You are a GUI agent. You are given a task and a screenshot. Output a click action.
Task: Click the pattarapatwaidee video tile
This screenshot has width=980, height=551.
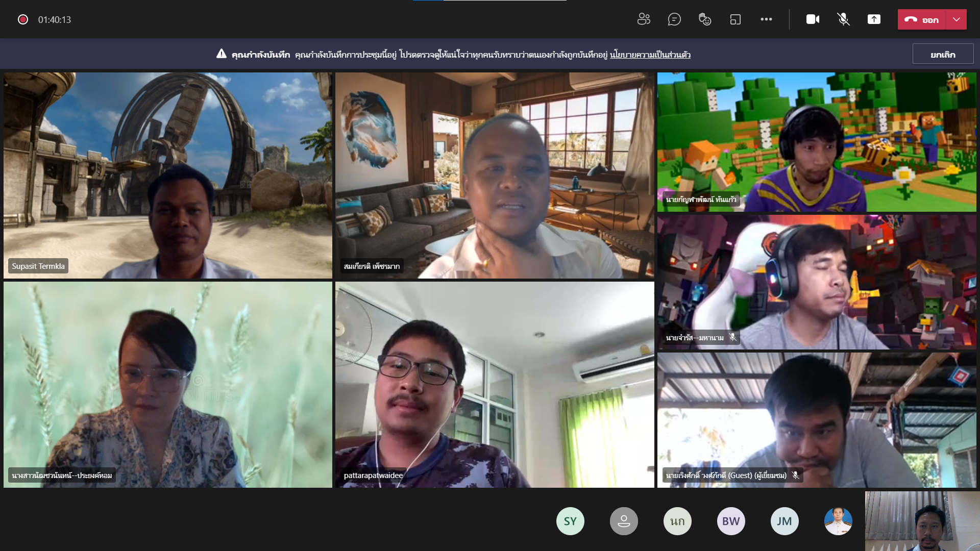click(495, 384)
